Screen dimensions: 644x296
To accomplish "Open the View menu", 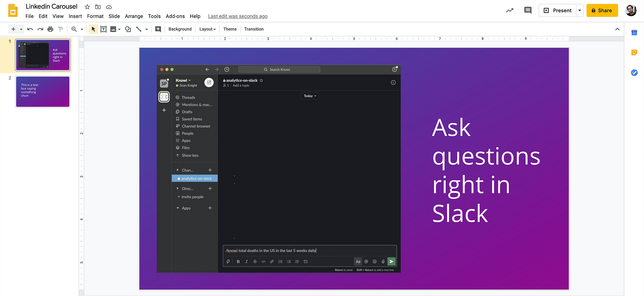I will point(58,16).
